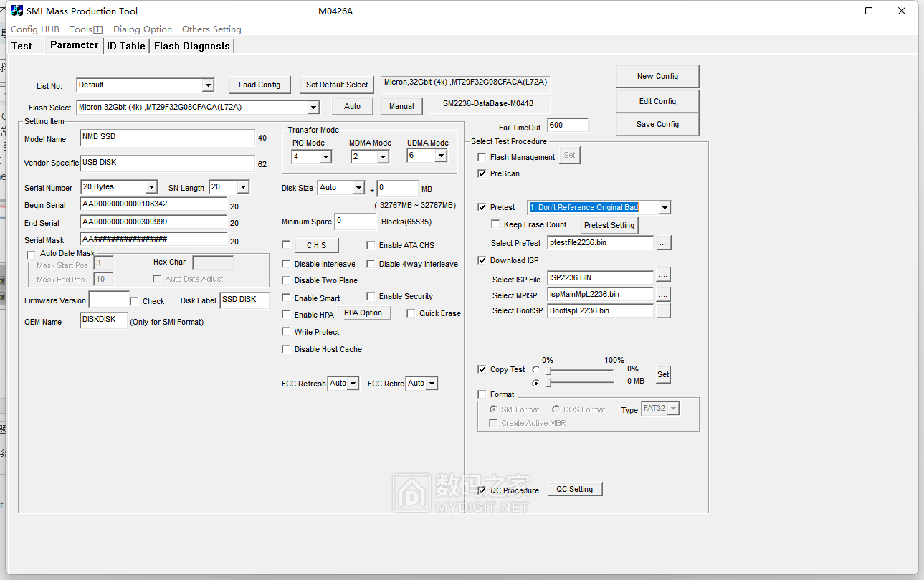
Task: Toggle the Enable Smart checkbox
Action: (287, 298)
